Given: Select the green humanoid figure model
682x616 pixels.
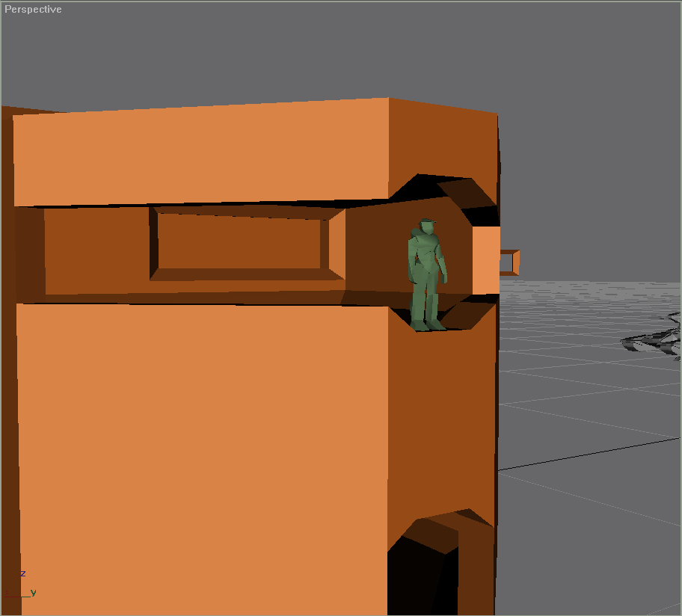Looking at the screenshot, I should pos(427,275).
